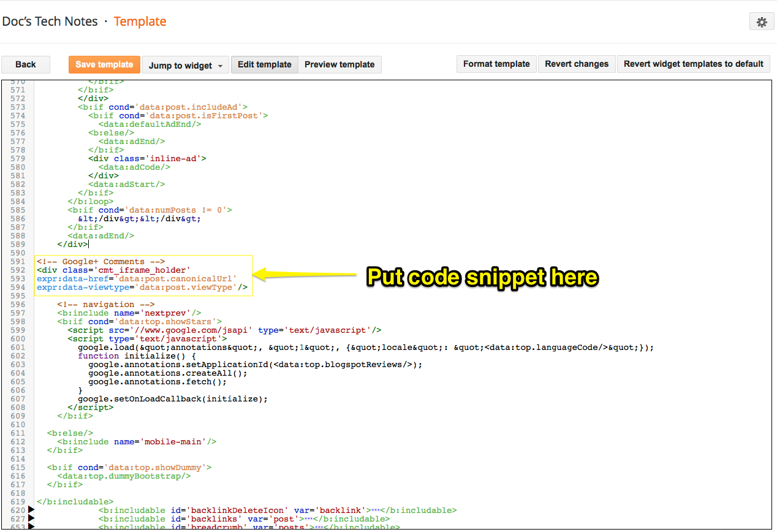The height and width of the screenshot is (532, 777).
Task: Open the Jump to widget dropdown
Action: (x=186, y=65)
